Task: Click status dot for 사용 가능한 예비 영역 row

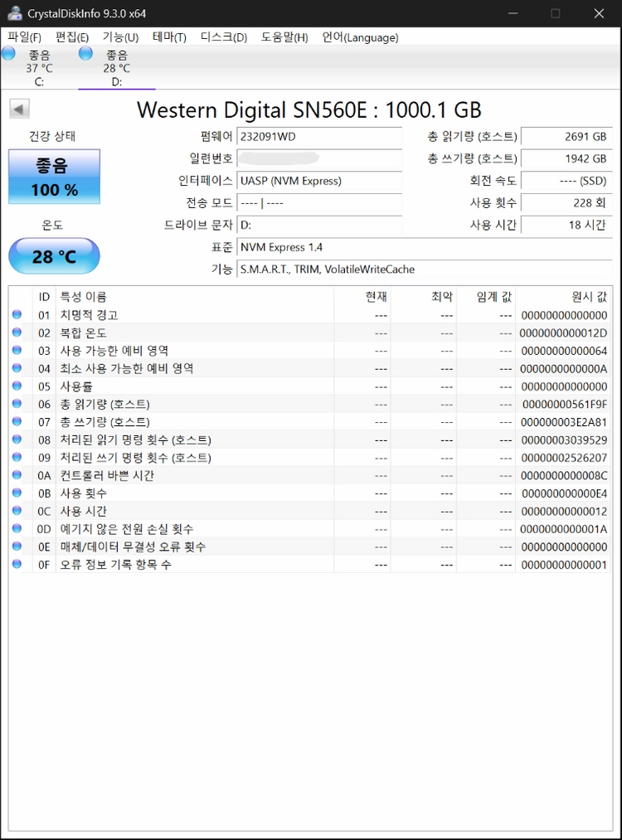Action: coord(17,351)
